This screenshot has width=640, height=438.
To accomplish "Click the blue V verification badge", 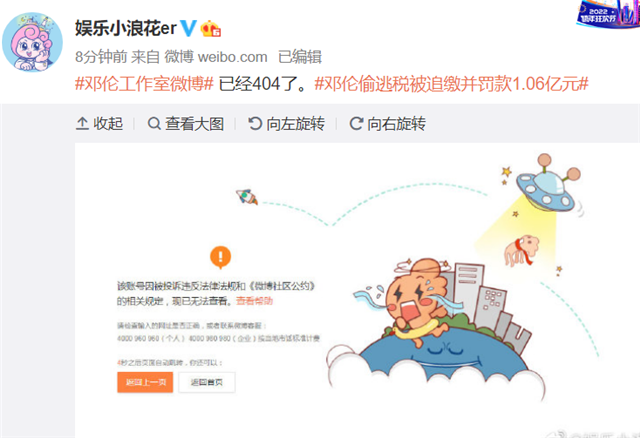I will (188, 29).
